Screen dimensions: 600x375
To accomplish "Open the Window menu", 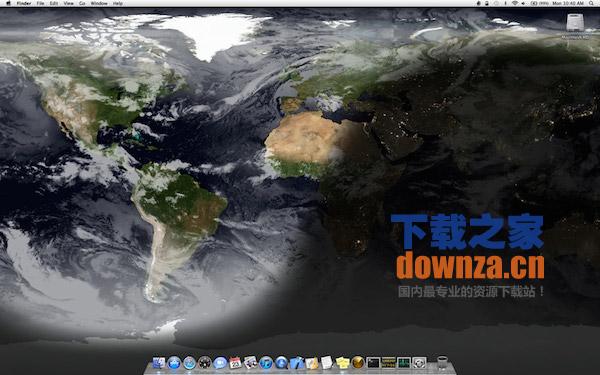I will coord(99,3).
